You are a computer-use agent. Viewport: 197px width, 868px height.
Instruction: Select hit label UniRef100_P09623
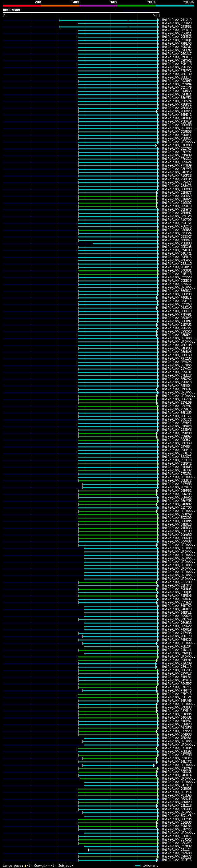[x=176, y=616]
